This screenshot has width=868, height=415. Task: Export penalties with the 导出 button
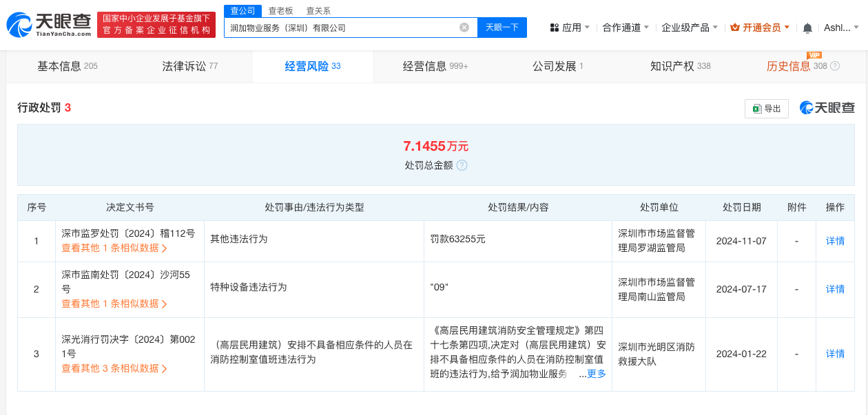[x=767, y=109]
